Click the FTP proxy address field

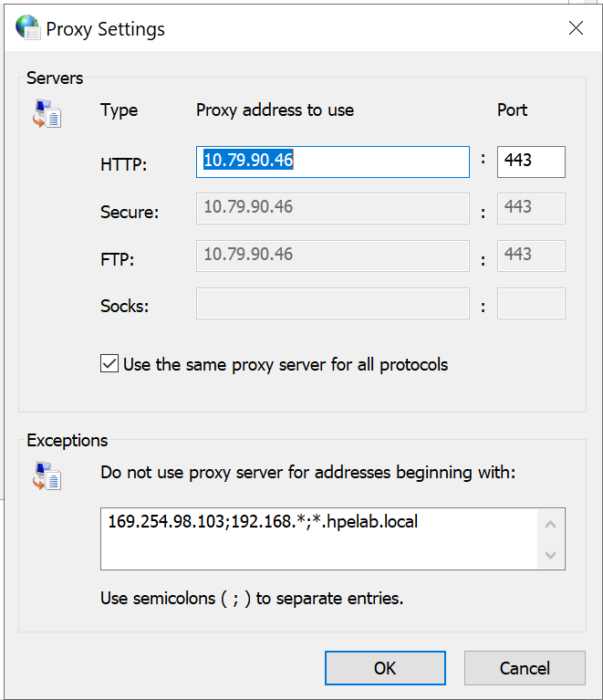pos(332,256)
